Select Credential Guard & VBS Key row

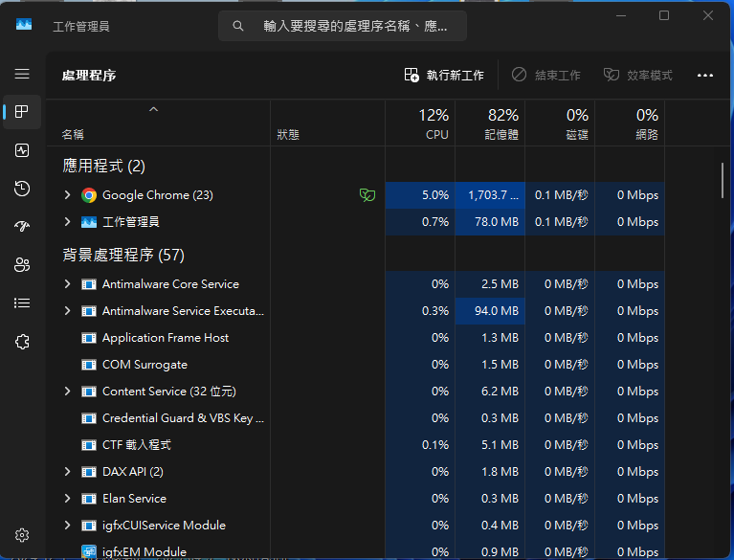tap(356, 418)
